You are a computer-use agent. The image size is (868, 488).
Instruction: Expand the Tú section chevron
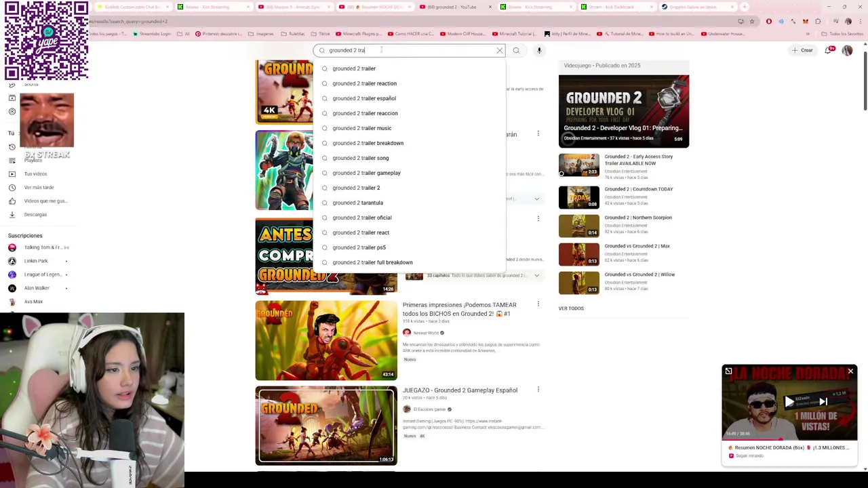pyautogui.click(x=18, y=134)
